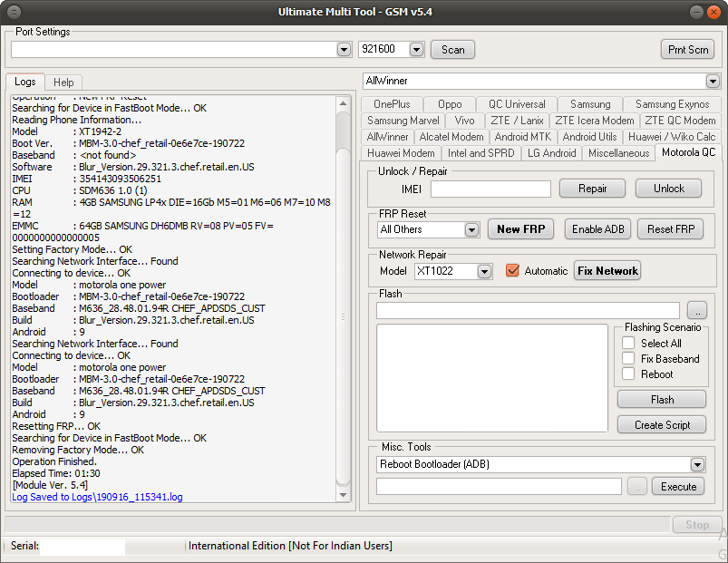Expand the Reboot Bootloader (ADB) dropdown
This screenshot has width=728, height=563.
pos(697,464)
